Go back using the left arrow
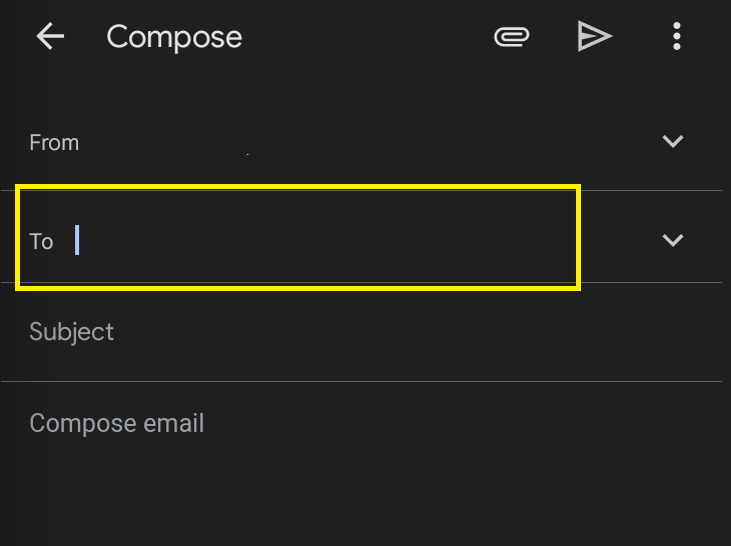Image resolution: width=731 pixels, height=546 pixels. tap(50, 36)
